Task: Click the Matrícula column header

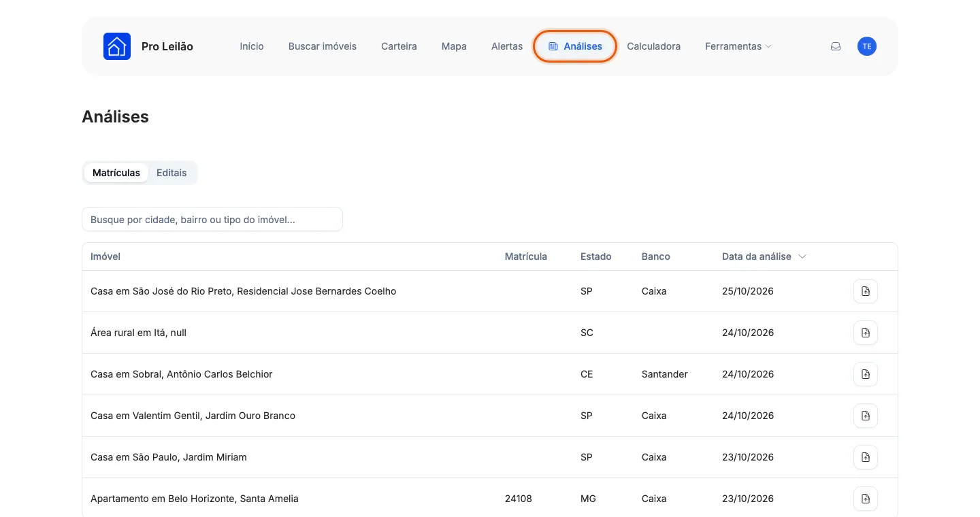Action: pyautogui.click(x=526, y=256)
